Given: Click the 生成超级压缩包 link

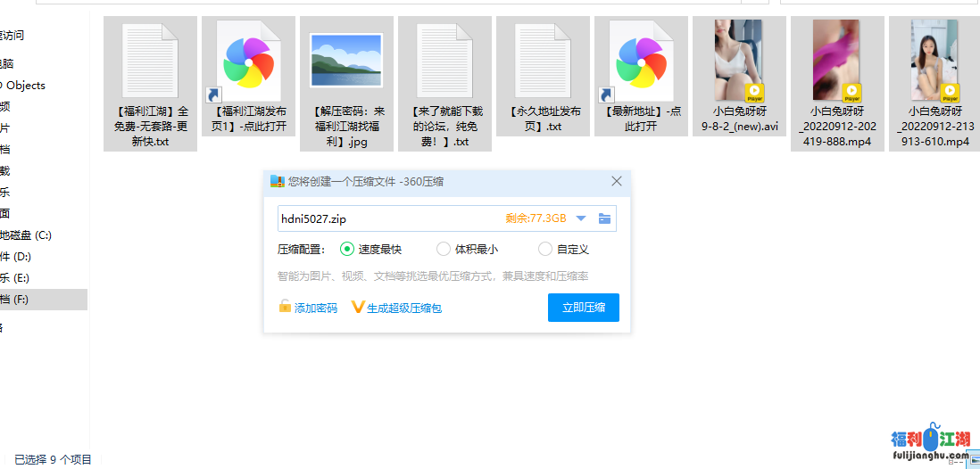Looking at the screenshot, I should pyautogui.click(x=397, y=308).
